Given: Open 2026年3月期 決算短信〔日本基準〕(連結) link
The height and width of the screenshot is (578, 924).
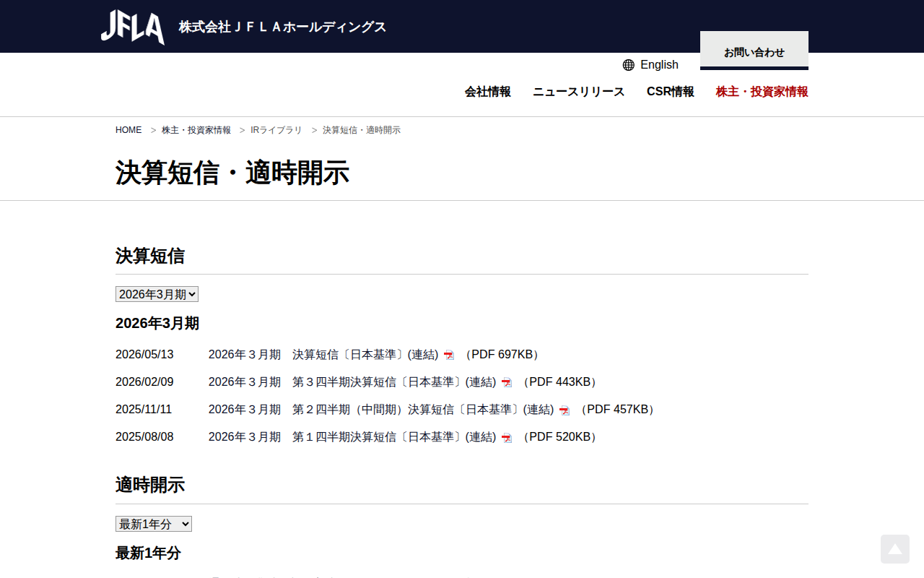Looking at the screenshot, I should click(x=323, y=355).
